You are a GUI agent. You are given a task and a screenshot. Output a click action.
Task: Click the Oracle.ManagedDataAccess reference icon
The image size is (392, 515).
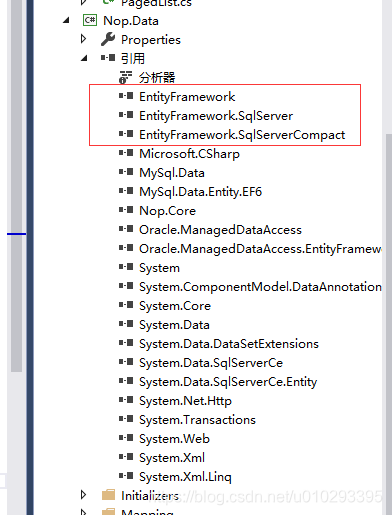point(126,229)
